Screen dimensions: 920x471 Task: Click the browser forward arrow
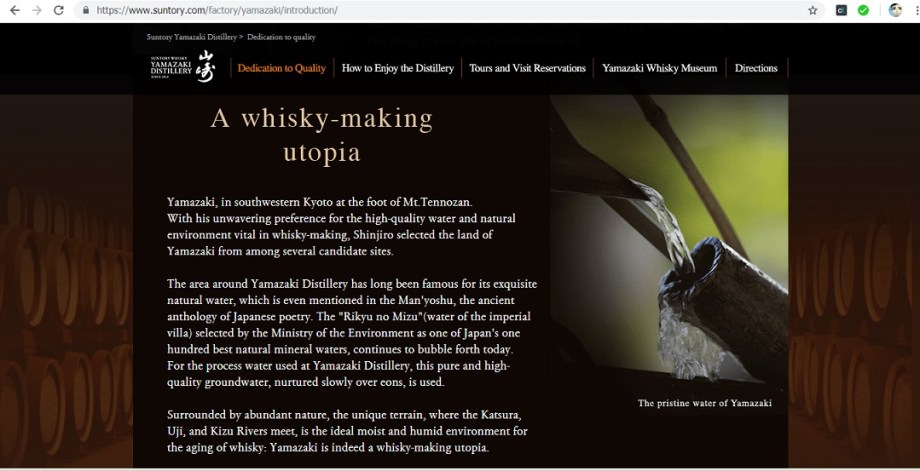click(36, 10)
